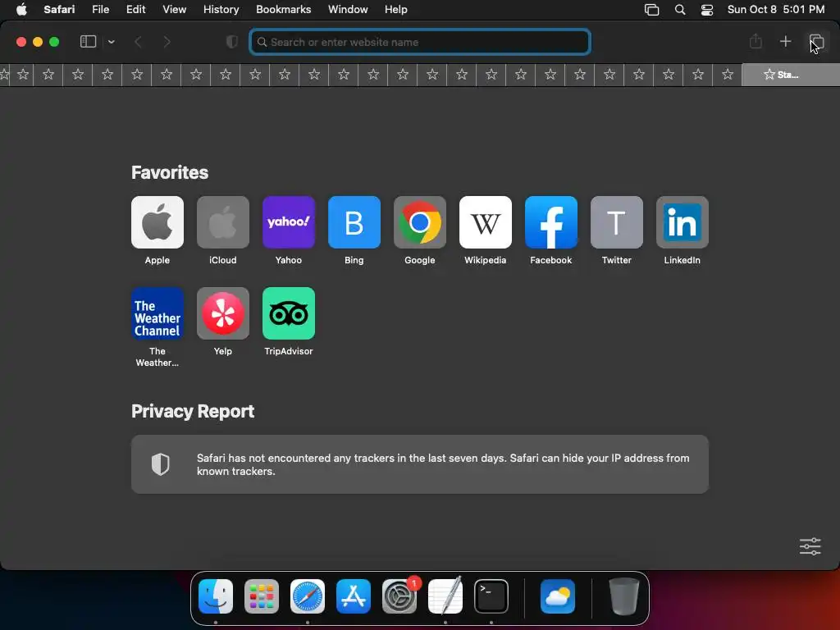This screenshot has height=630, width=840.
Task: Show the tab overview
Action: pyautogui.click(x=816, y=41)
